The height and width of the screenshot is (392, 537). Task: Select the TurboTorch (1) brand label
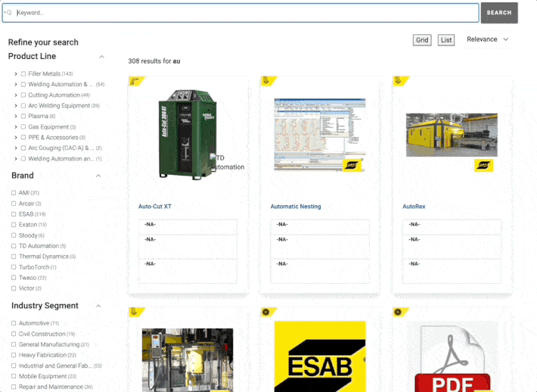[37, 267]
